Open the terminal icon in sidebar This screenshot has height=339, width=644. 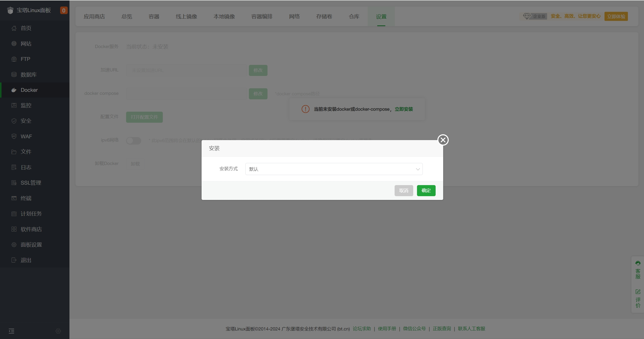[14, 198]
